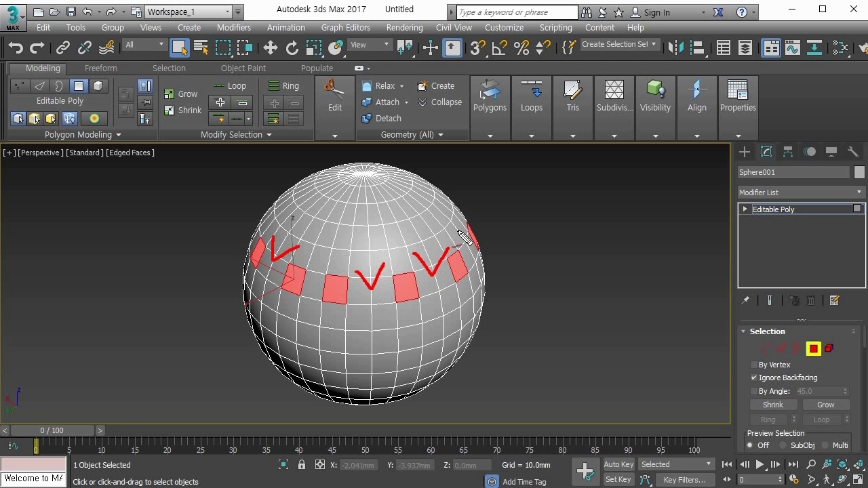Enable the By Vertex checkbox
The width and height of the screenshot is (868, 488).
[754, 365]
